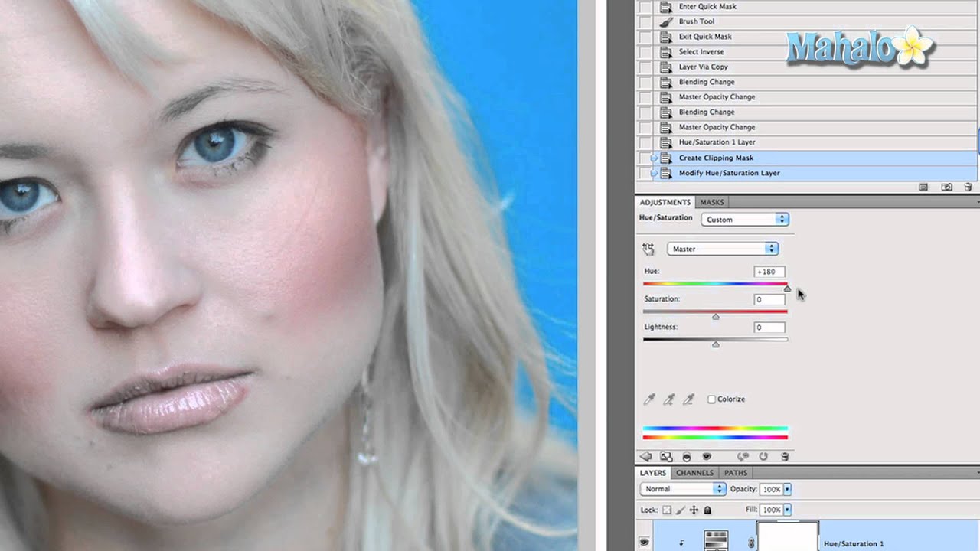Click the mask link chain icon

click(x=751, y=543)
